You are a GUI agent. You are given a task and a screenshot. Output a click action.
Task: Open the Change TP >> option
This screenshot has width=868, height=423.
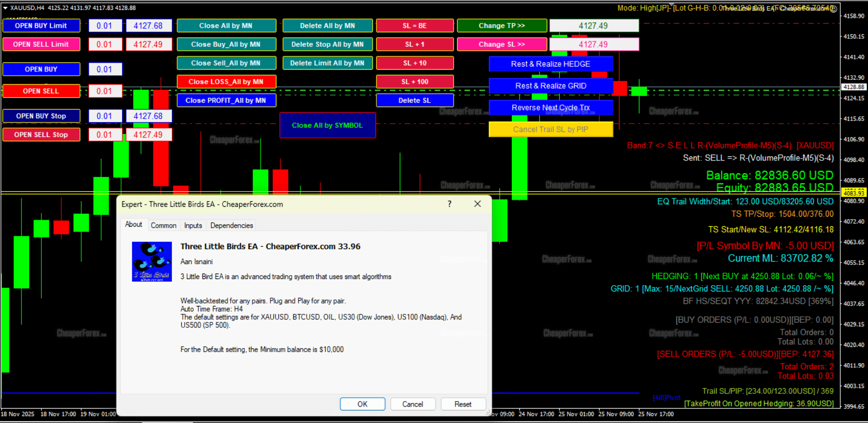[501, 26]
